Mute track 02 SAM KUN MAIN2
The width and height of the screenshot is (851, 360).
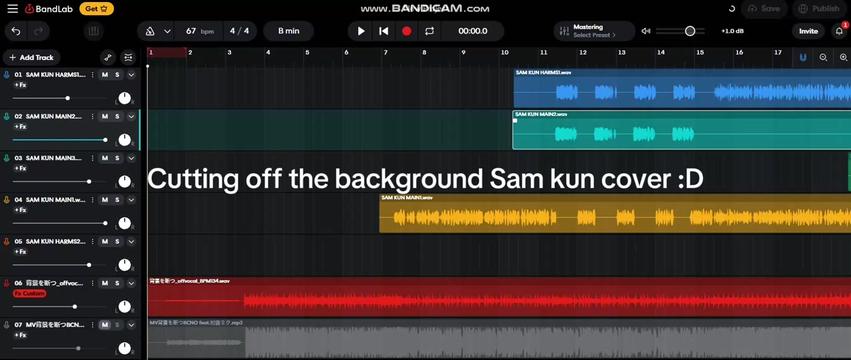(x=104, y=117)
